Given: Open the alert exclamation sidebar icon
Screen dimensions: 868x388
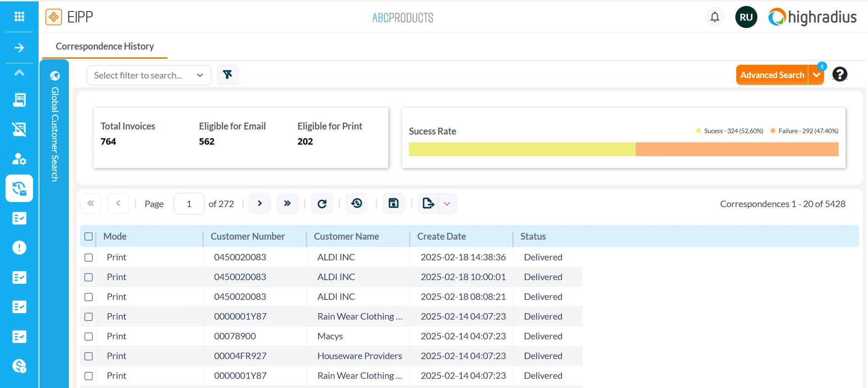Looking at the screenshot, I should click(x=19, y=247).
